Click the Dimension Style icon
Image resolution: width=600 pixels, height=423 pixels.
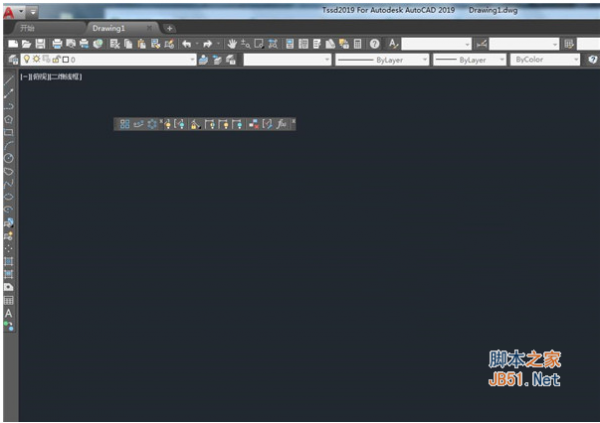(x=481, y=44)
